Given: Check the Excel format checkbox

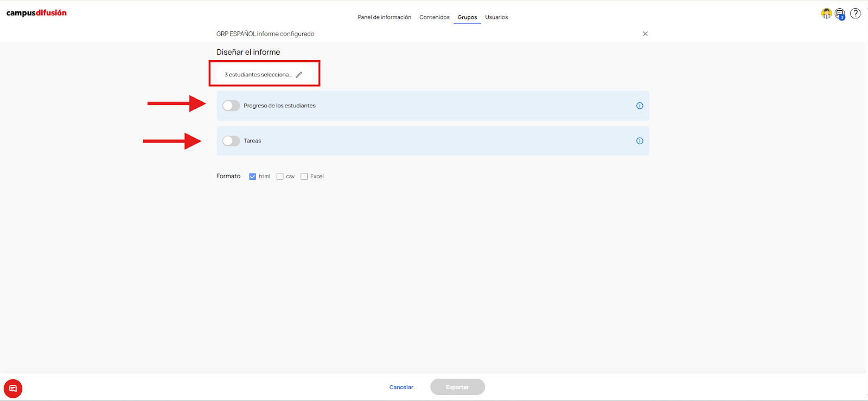Looking at the screenshot, I should point(304,176).
